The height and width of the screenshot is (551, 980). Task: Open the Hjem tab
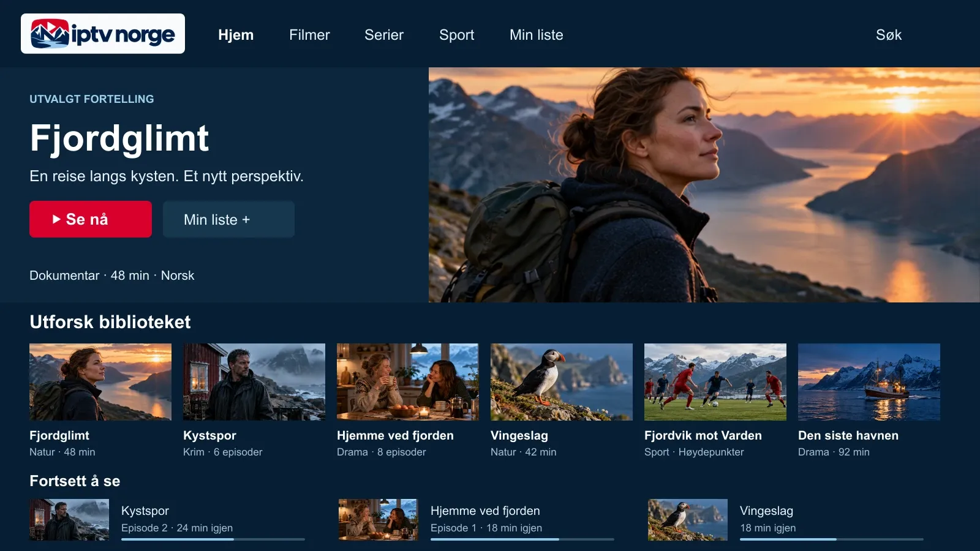236,35
